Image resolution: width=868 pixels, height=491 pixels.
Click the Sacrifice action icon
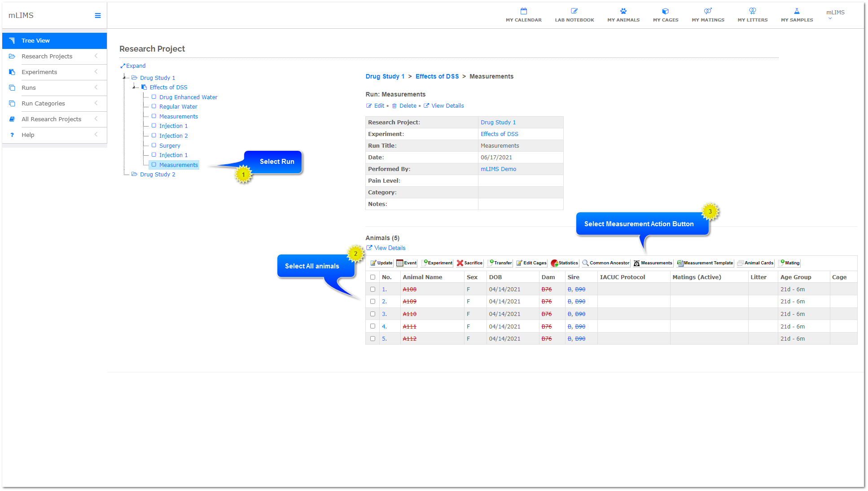[x=472, y=263]
